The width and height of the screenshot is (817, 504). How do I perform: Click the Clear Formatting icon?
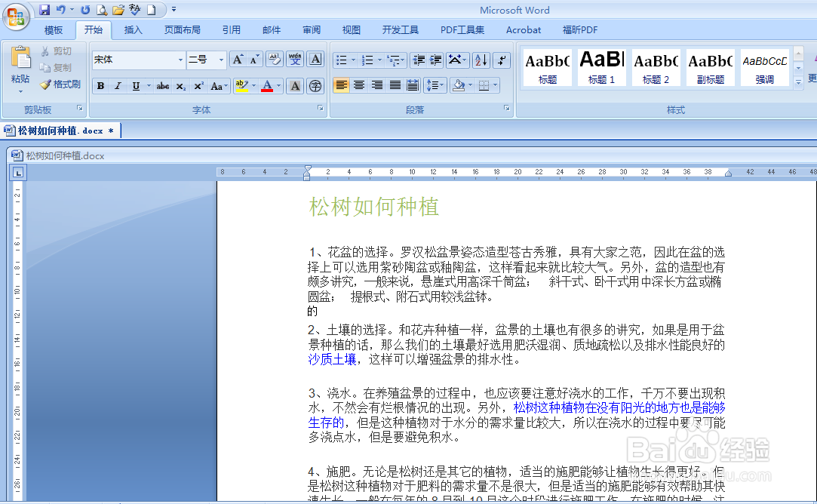pyautogui.click(x=273, y=59)
